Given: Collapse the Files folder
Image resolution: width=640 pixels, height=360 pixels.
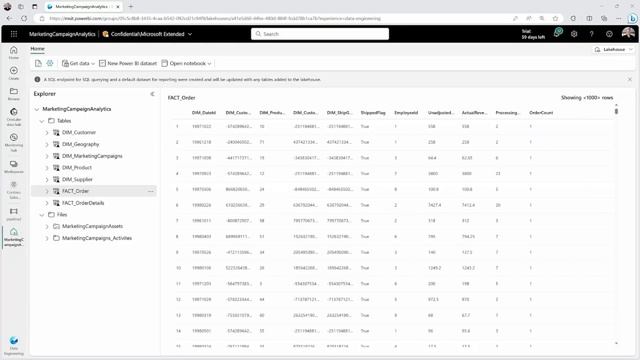Looking at the screenshot, I should [42, 215].
